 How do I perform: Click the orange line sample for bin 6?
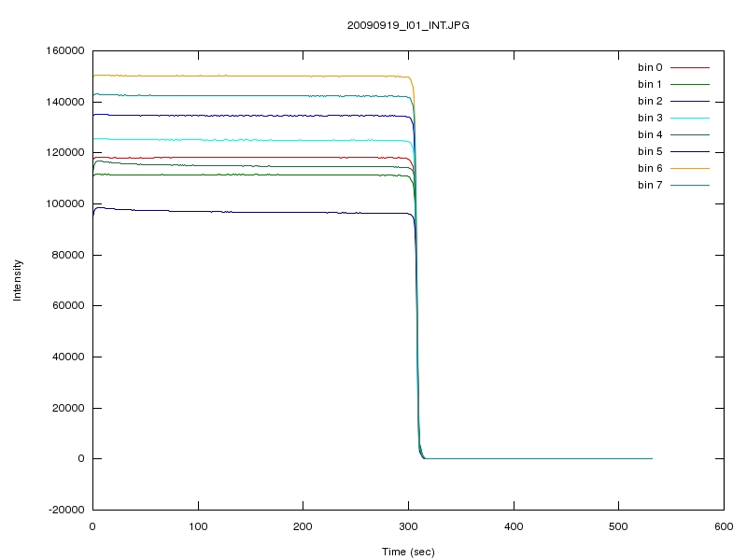coord(690,168)
